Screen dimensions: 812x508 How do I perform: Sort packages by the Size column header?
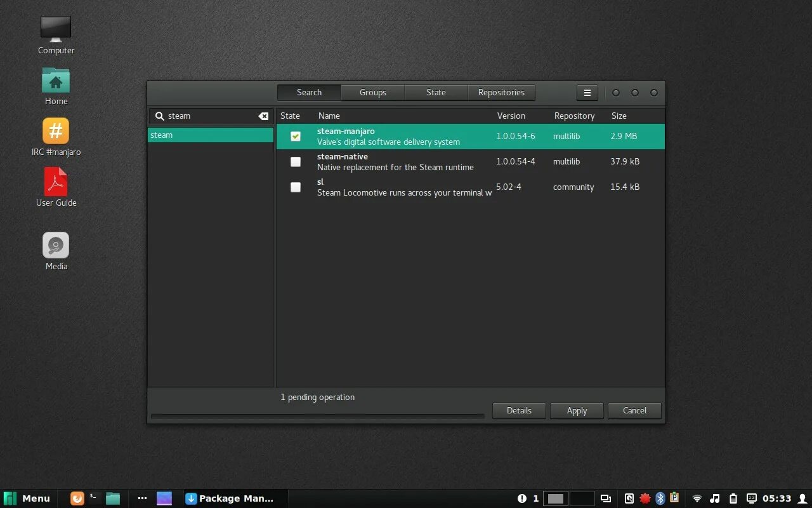pos(619,116)
